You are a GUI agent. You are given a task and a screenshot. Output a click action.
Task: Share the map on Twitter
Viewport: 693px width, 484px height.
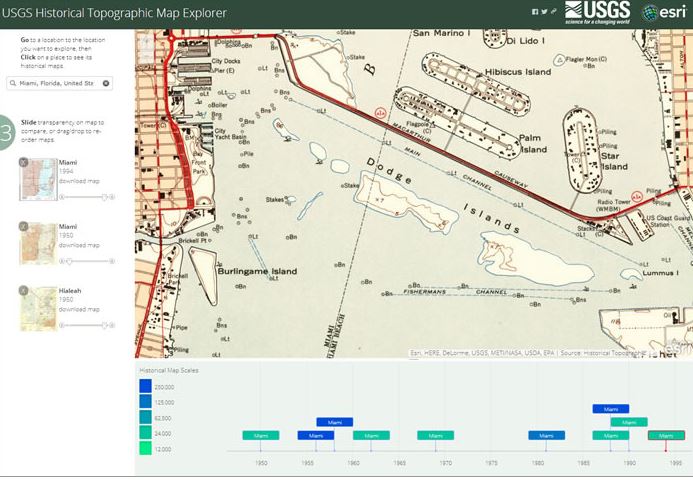(544, 11)
